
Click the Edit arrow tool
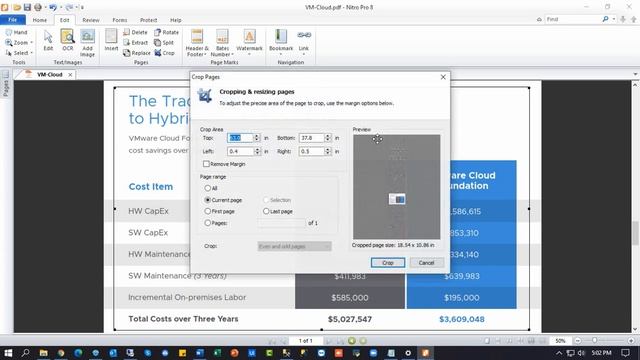(48, 40)
